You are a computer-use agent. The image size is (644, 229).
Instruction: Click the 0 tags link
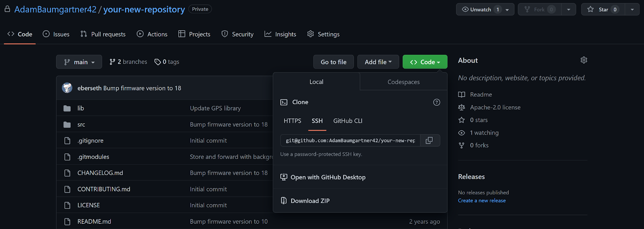167,62
